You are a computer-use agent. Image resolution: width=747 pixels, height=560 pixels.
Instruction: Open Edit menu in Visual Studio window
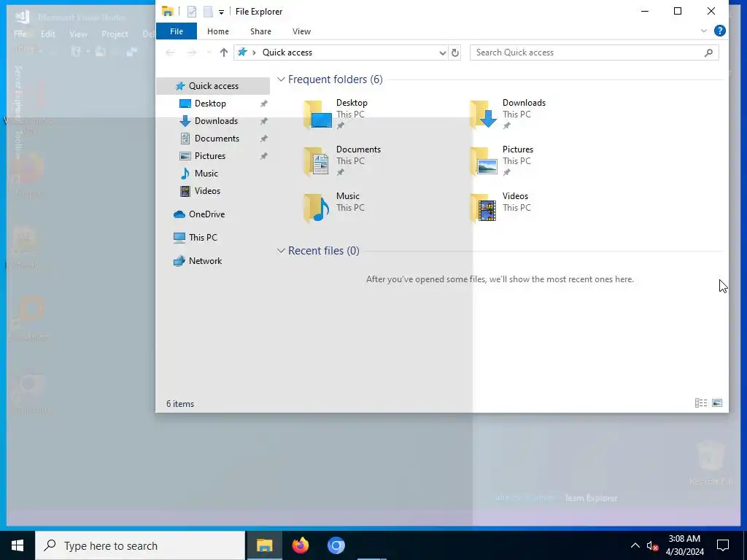(47, 34)
